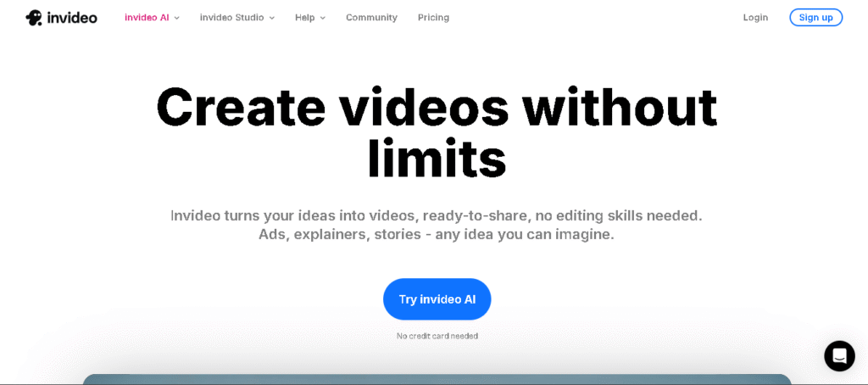Screen dimensions: 868x385
Task: Click the invideo wordmark text in header
Action: pyautogui.click(x=71, y=18)
